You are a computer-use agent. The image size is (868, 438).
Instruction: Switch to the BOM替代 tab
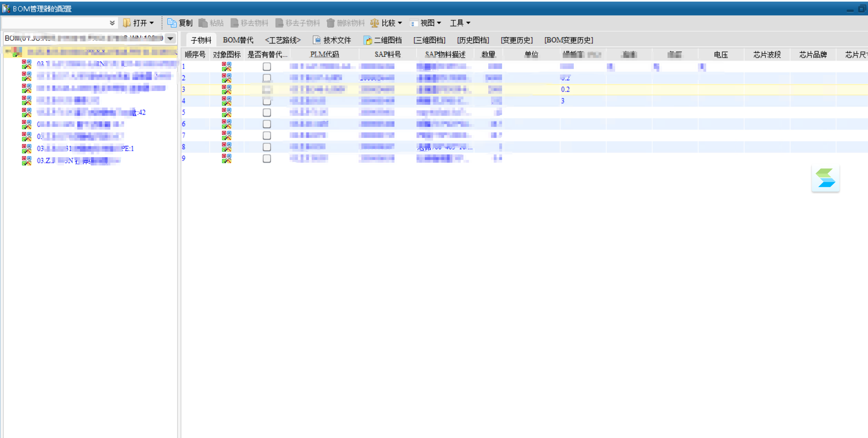tap(238, 40)
